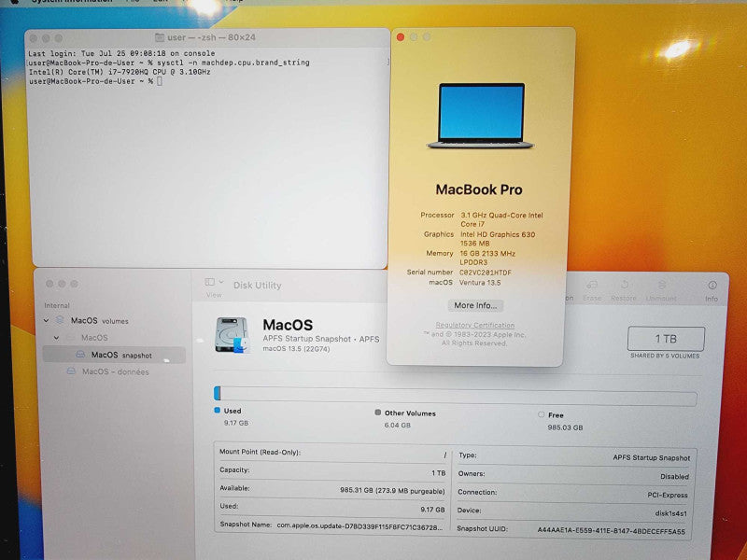This screenshot has height=560, width=747.
Task: Click the Used row in the details table
Action: (333, 508)
